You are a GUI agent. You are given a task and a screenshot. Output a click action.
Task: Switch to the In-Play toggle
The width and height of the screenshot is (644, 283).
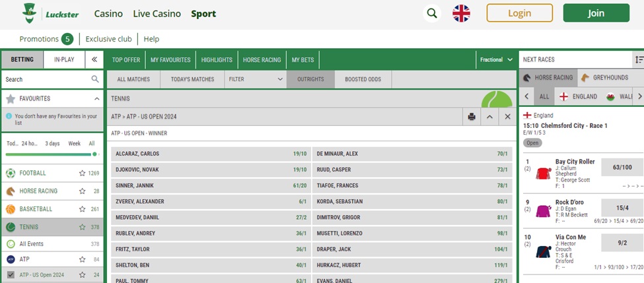64,59
